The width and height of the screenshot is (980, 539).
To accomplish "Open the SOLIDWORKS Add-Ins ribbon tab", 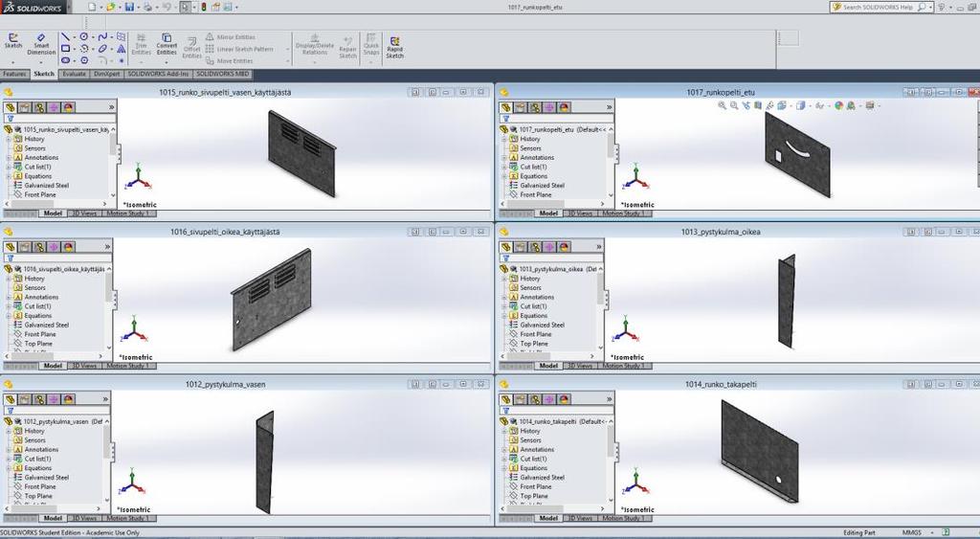I will (160, 74).
